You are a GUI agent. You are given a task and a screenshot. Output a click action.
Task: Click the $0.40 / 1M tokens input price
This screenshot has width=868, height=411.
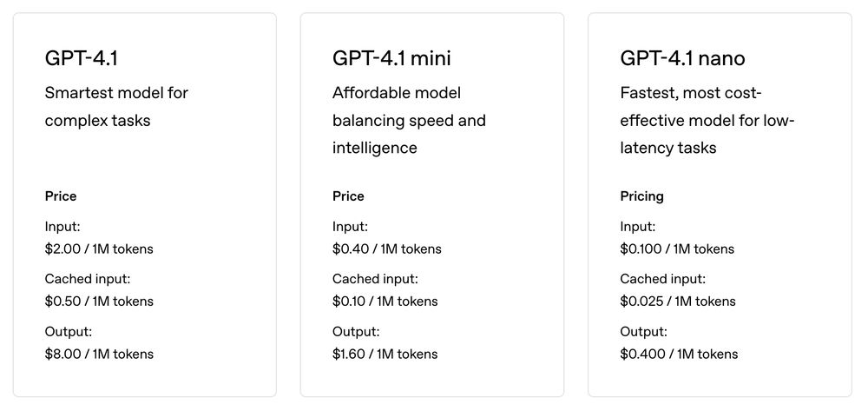click(387, 249)
